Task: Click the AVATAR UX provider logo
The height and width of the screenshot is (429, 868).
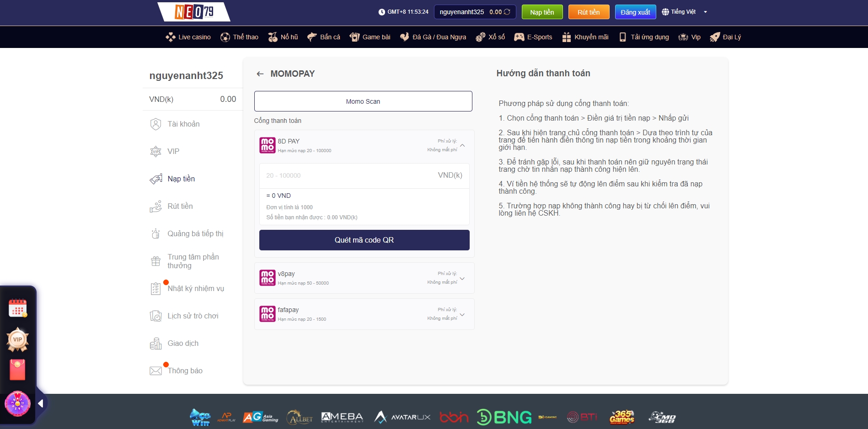Action: pos(402,417)
